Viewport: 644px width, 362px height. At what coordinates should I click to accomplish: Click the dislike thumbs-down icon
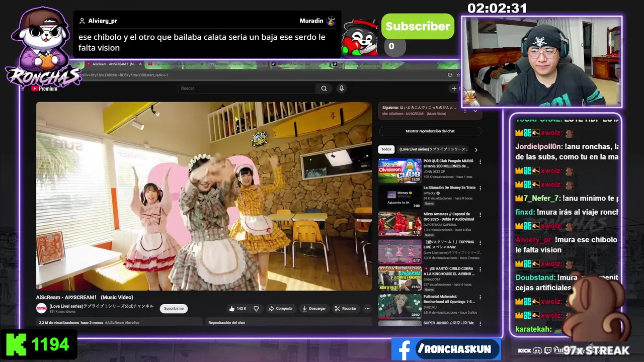point(256,308)
